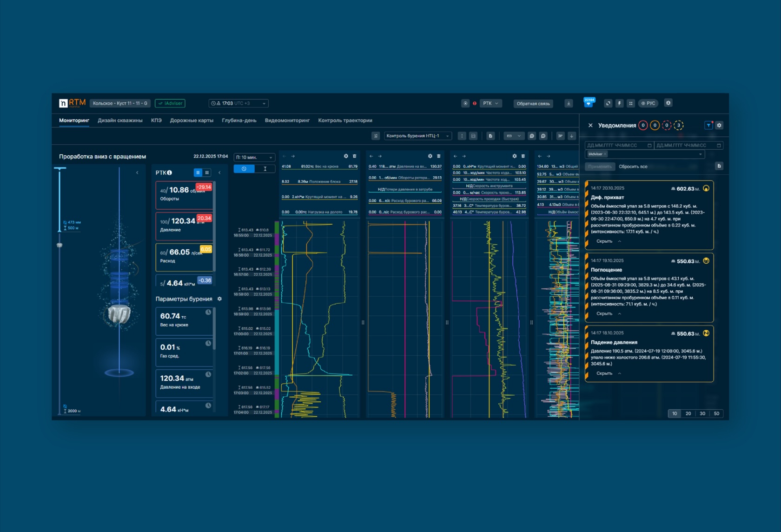Open settings gear of first chart track

point(346,156)
